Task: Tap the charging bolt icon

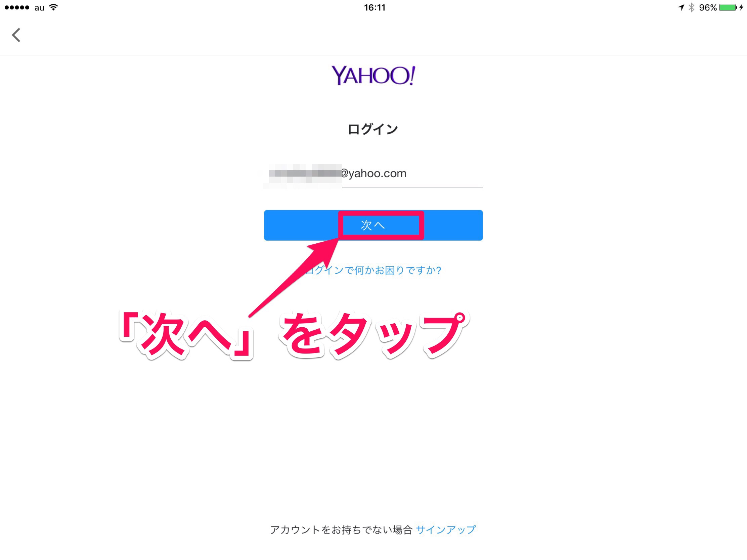Action: point(741,7)
